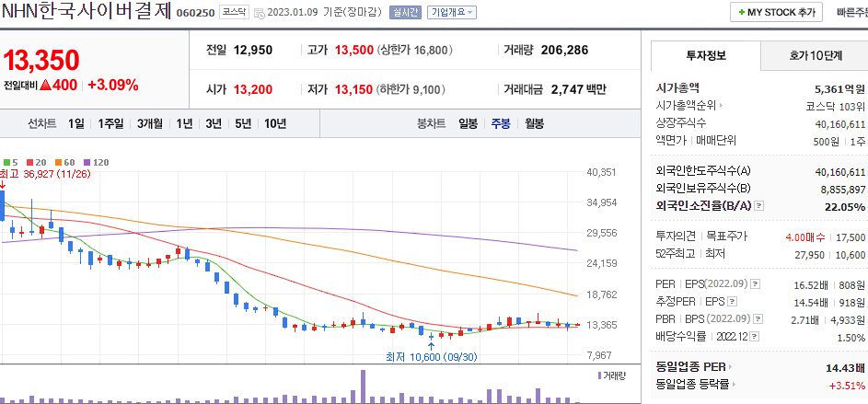Switch to the 투자정보 tab
The height and width of the screenshot is (404, 868).
(706, 55)
